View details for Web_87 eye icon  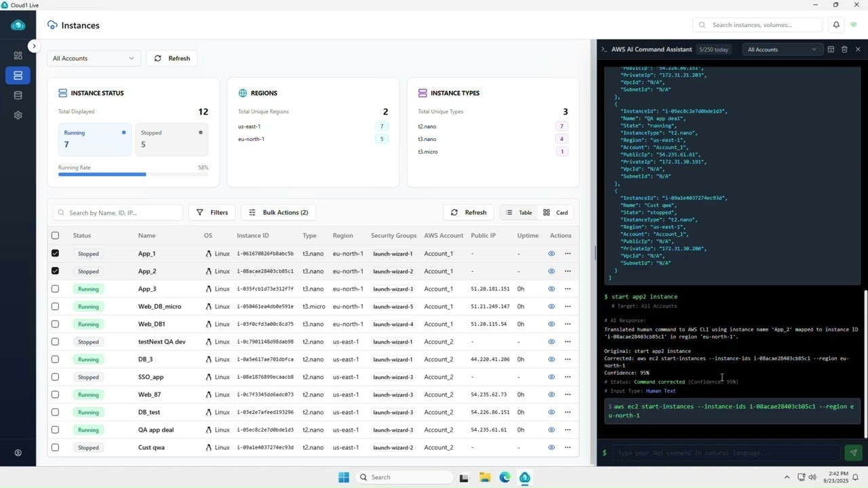point(551,394)
